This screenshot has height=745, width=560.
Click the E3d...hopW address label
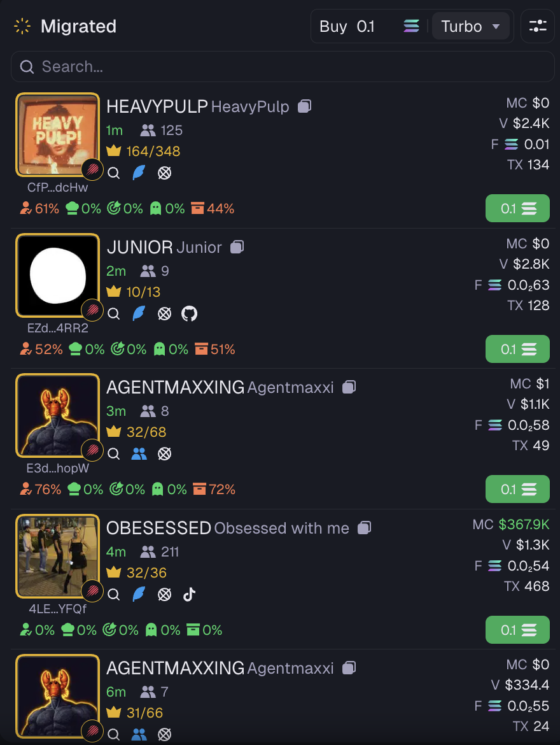(57, 468)
